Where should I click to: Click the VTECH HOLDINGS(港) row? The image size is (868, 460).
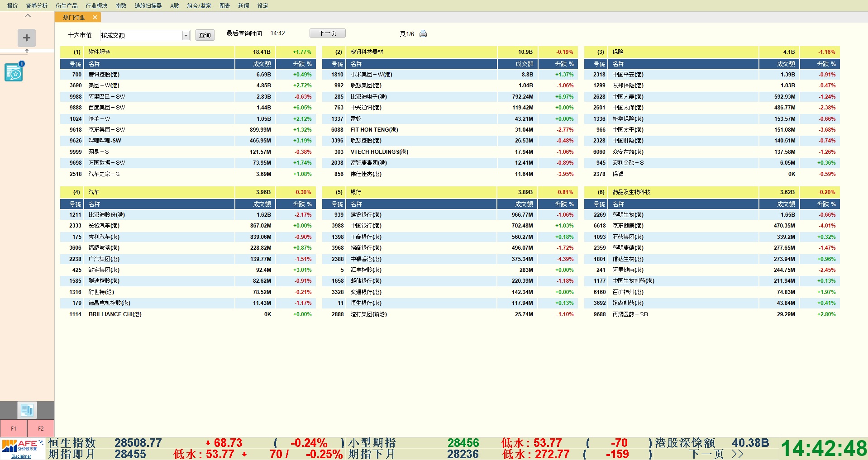point(450,152)
